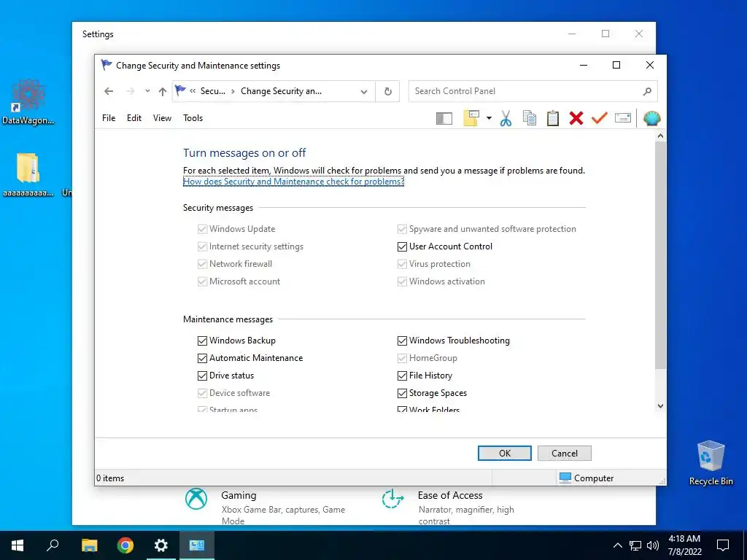The width and height of the screenshot is (747, 560).
Task: Click the Security and Maintenance flag title icon
Action: 107,65
